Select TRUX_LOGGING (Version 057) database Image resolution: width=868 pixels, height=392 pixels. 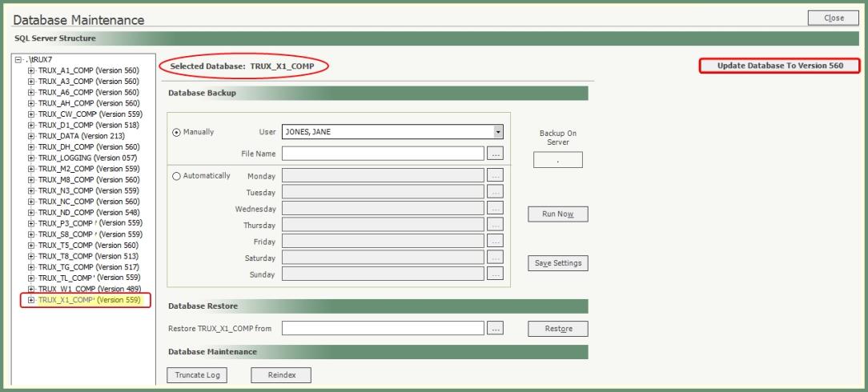click(x=88, y=158)
